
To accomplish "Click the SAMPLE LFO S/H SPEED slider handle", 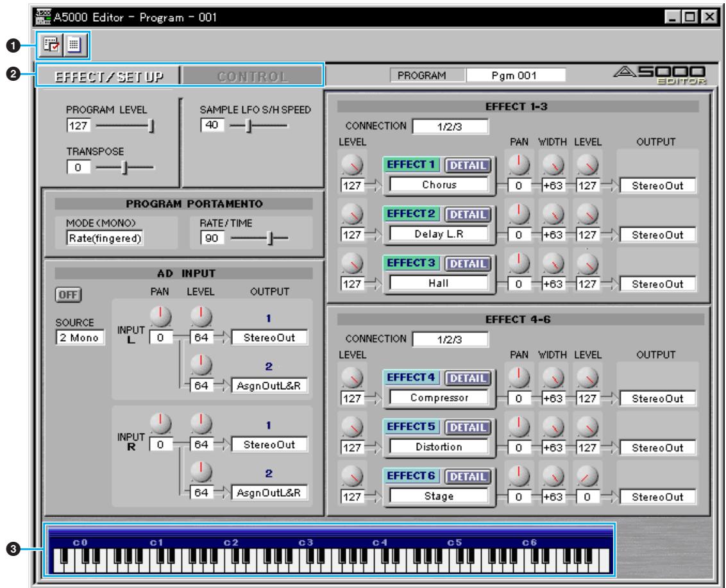I will pos(249,126).
